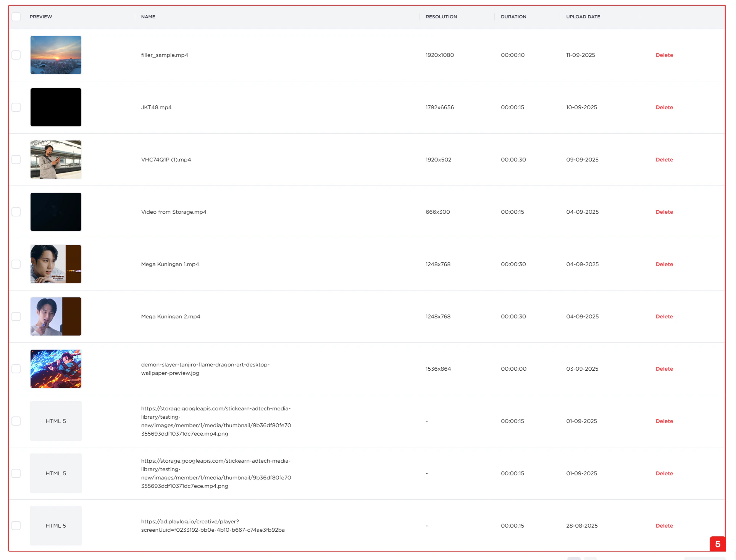Delete the Mega Kuningan 2.mp4 file
736x560 pixels.
(x=664, y=316)
